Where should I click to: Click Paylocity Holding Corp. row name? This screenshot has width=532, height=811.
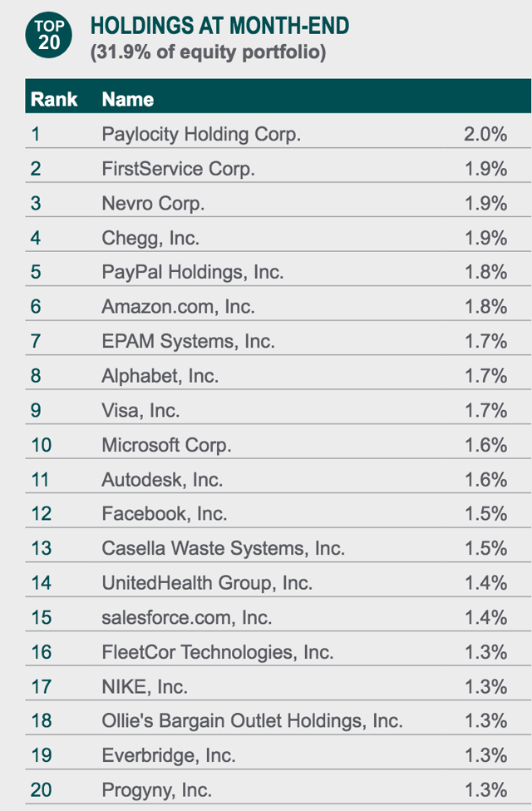tap(201, 135)
